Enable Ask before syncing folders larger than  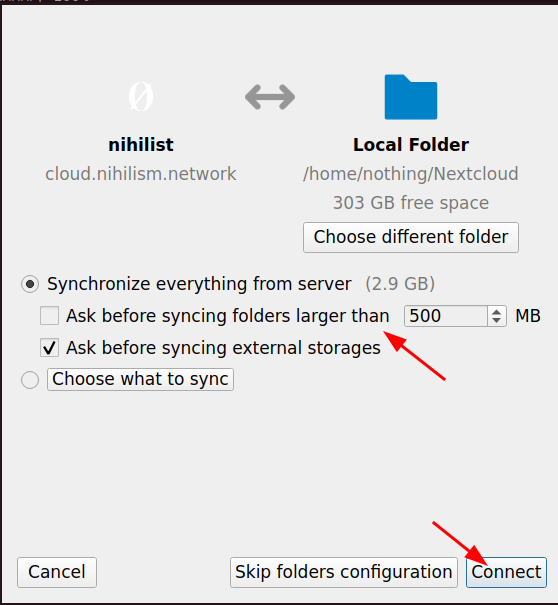pyautogui.click(x=49, y=316)
